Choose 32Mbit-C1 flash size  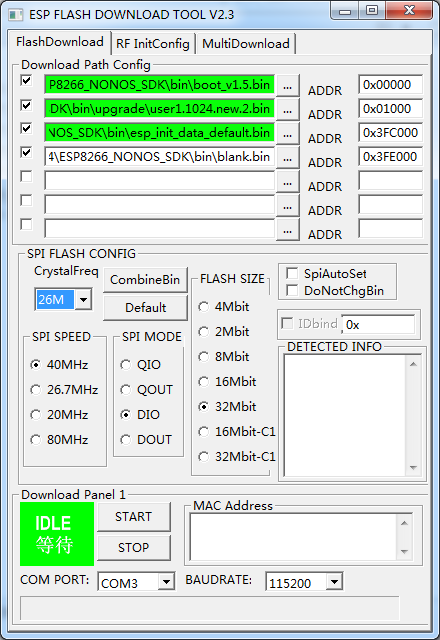point(204,456)
